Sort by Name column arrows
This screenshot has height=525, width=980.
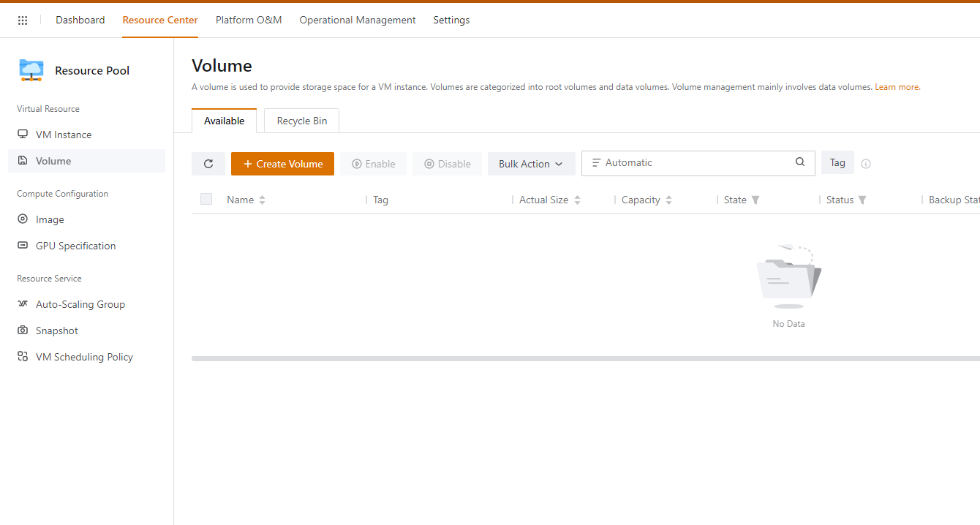(x=262, y=200)
